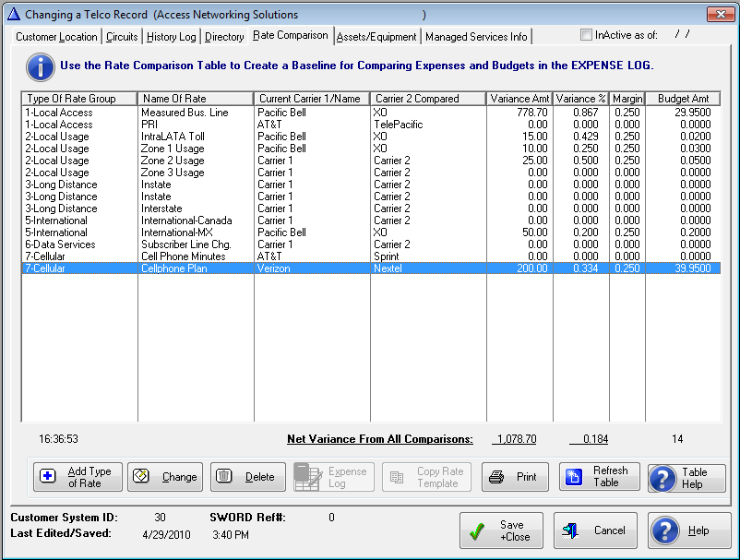740x560 pixels.
Task: Click the Add Type of Rate plus icon
Action: click(48, 476)
